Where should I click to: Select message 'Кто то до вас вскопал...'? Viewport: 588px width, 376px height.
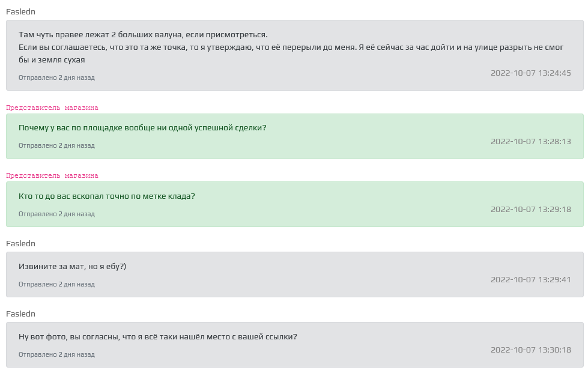point(107,196)
